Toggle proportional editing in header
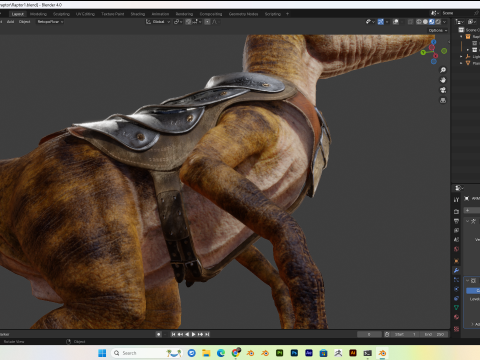 coord(207,22)
